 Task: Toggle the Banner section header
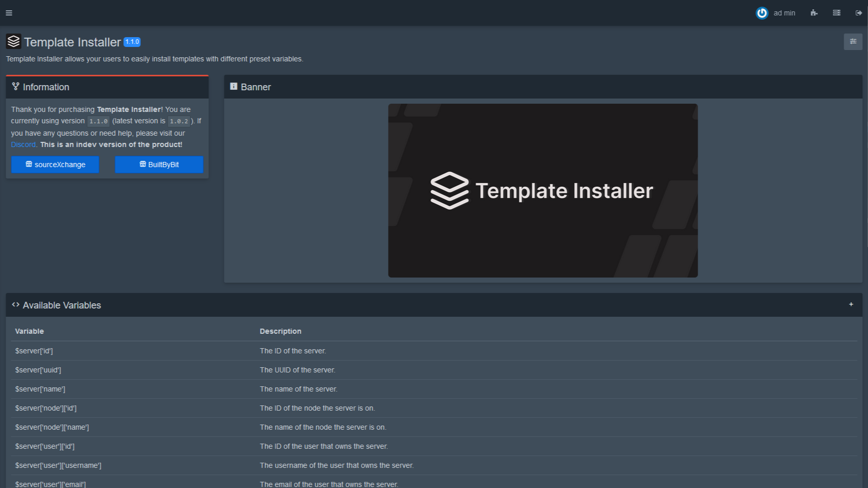(x=255, y=87)
